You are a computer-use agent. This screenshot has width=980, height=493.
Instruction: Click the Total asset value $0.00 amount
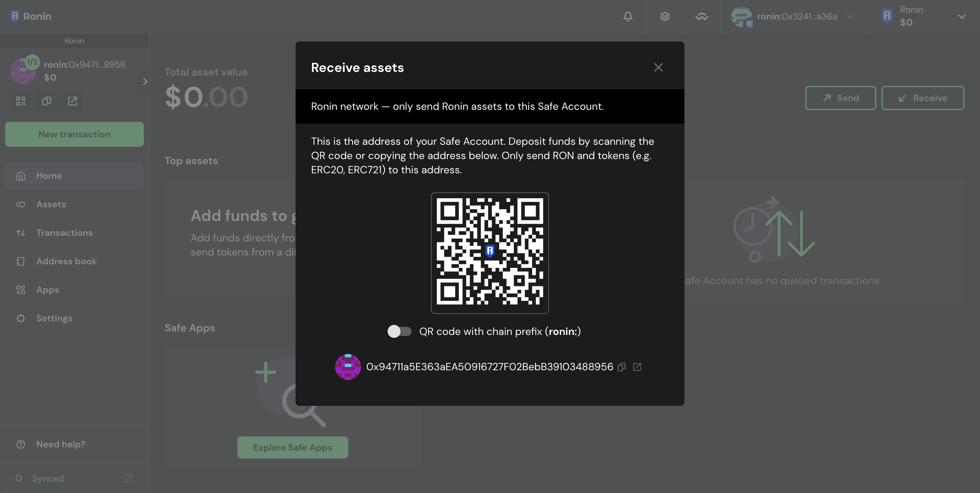[206, 97]
